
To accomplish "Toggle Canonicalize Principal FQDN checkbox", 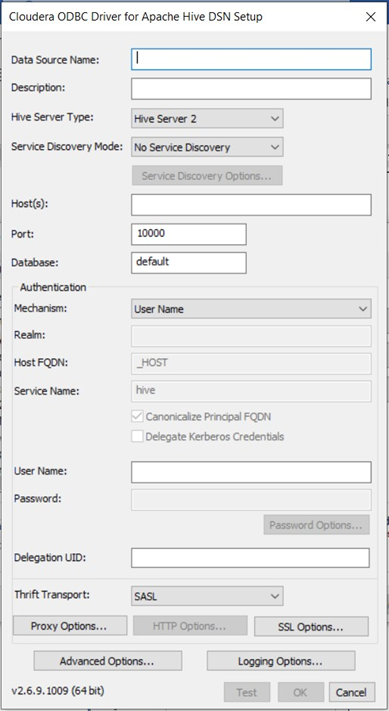I will pyautogui.click(x=137, y=416).
